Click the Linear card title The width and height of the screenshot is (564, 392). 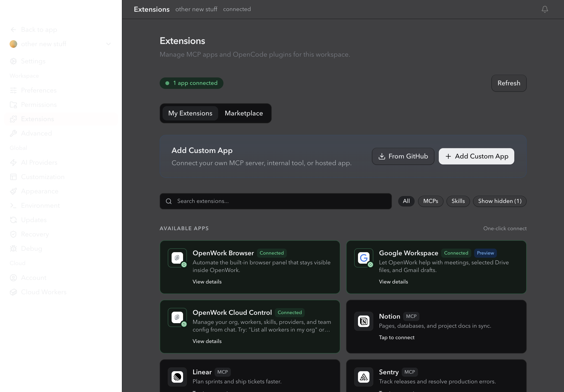[202, 372]
